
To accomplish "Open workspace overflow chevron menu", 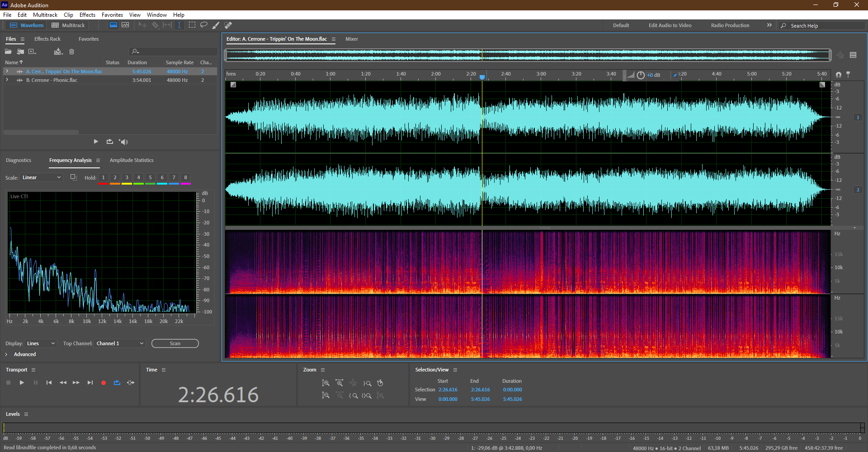I will coord(769,25).
